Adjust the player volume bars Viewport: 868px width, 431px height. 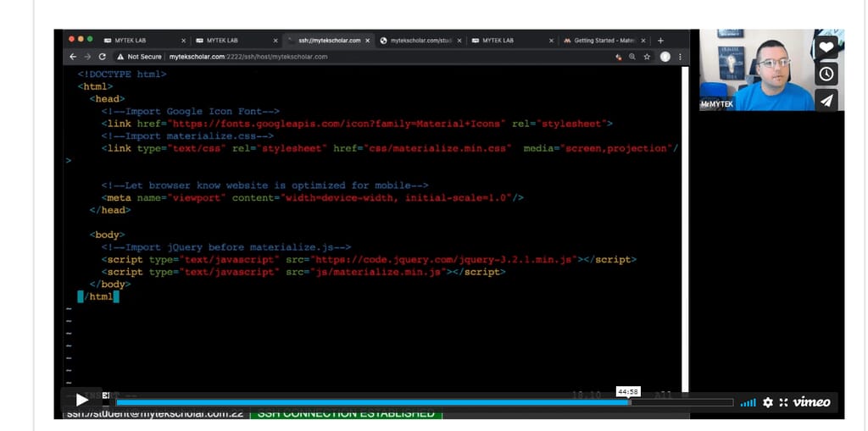pos(748,403)
